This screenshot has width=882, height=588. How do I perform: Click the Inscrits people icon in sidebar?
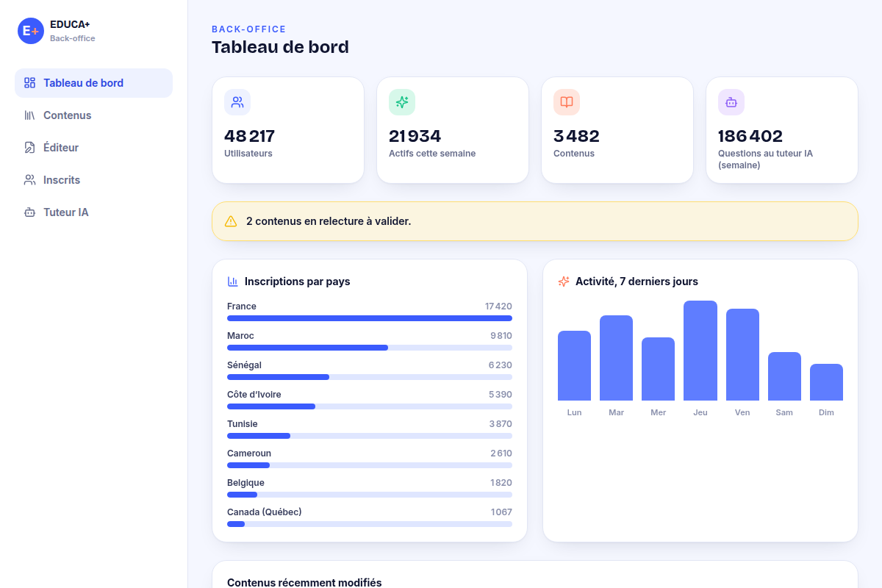point(29,180)
